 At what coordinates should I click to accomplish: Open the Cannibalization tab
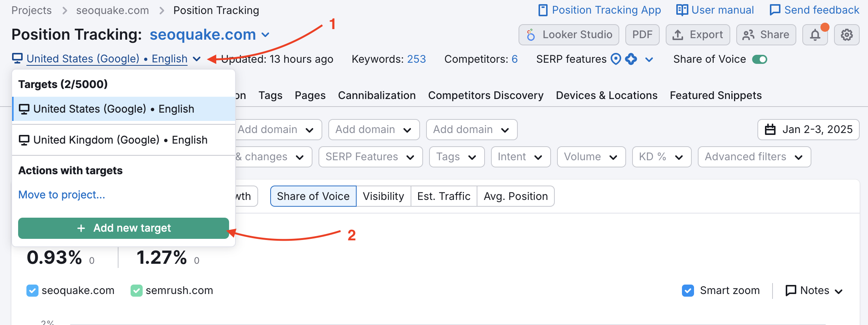[377, 95]
